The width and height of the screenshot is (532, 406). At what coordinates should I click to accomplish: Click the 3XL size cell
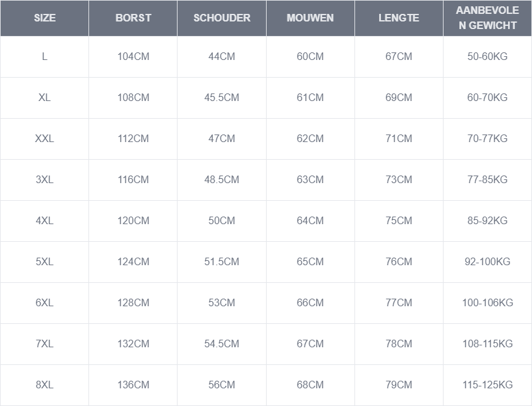tap(44, 180)
